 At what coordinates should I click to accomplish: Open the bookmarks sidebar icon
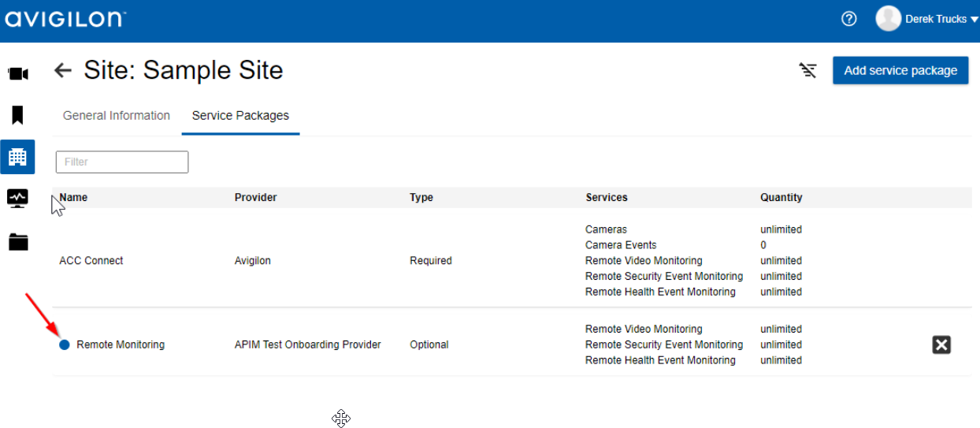pos(17,115)
